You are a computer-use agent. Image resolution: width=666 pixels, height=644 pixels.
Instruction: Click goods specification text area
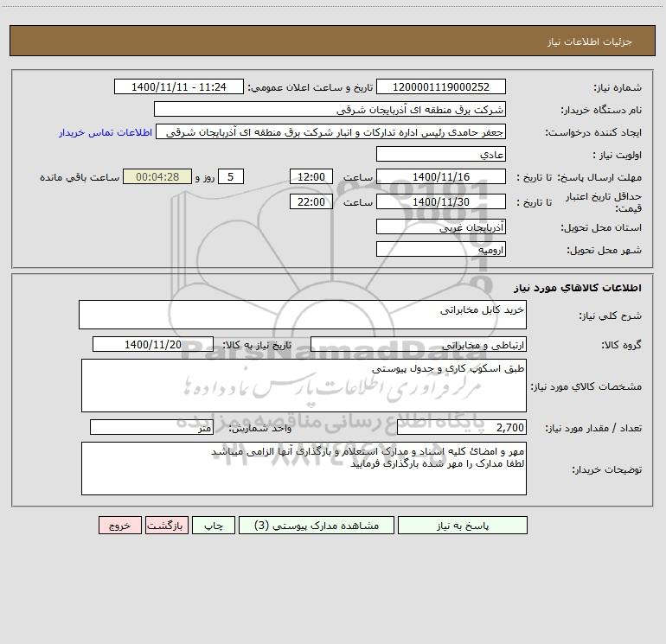304,386
